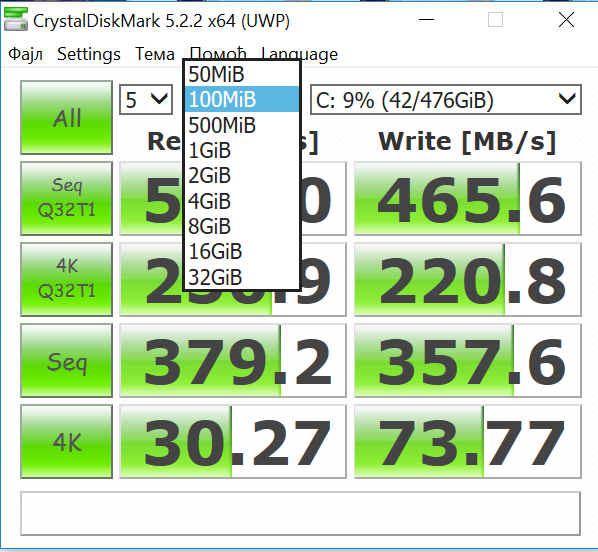Run all benchmarks with the All button

(66, 117)
